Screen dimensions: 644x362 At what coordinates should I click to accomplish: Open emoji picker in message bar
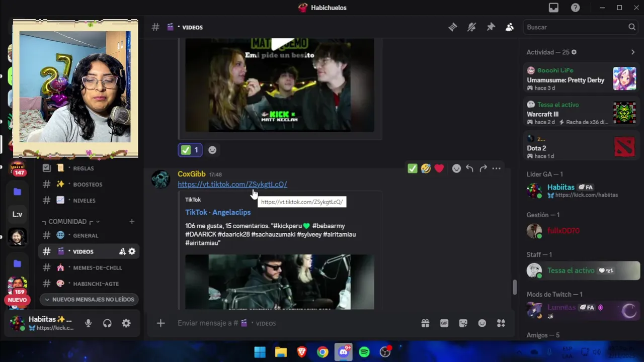pyautogui.click(x=482, y=323)
